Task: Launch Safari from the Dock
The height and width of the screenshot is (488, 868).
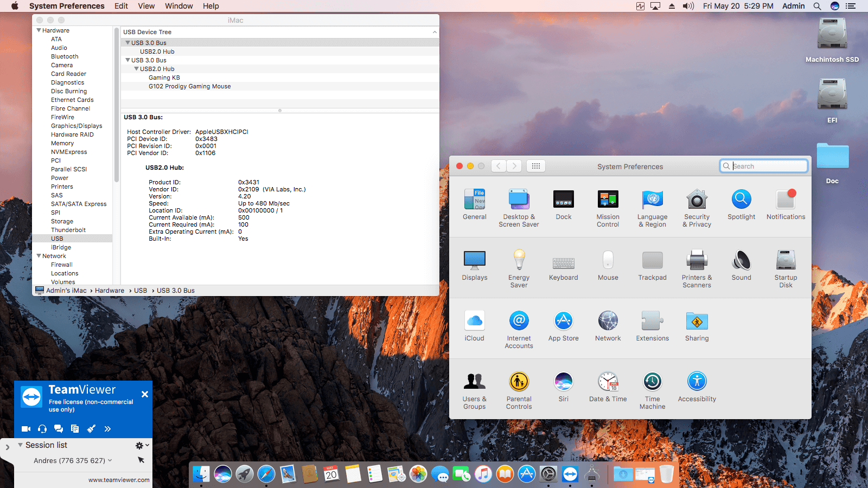Action: [266, 474]
